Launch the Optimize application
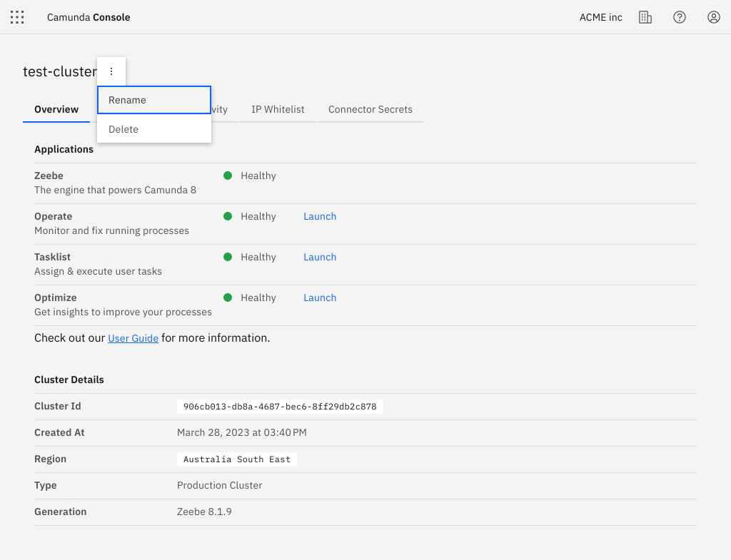 (x=320, y=297)
